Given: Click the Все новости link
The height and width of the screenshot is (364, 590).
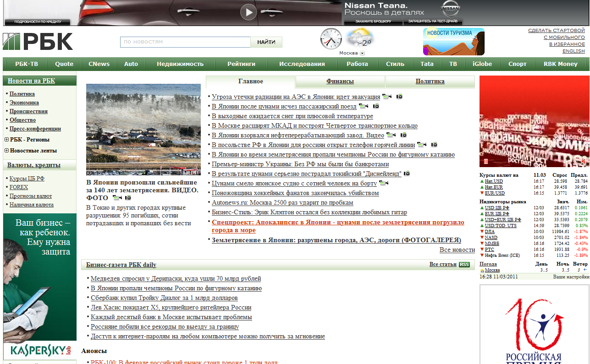Looking at the screenshot, I should (x=457, y=250).
